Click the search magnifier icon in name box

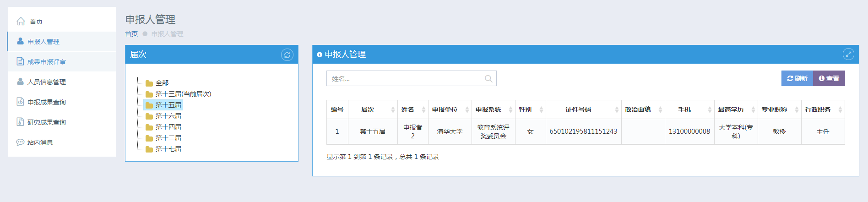click(x=488, y=79)
